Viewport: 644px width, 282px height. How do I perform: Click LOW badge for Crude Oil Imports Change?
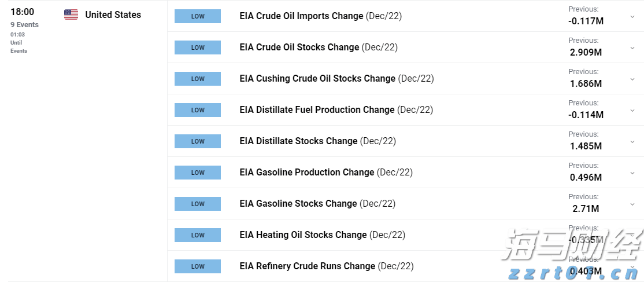pyautogui.click(x=198, y=16)
